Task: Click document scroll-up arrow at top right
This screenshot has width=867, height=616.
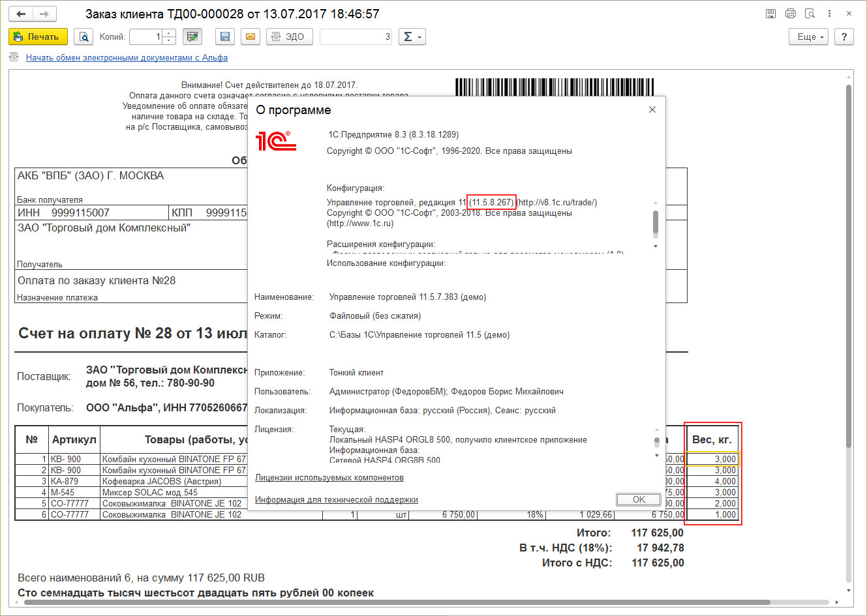Action: point(849,77)
